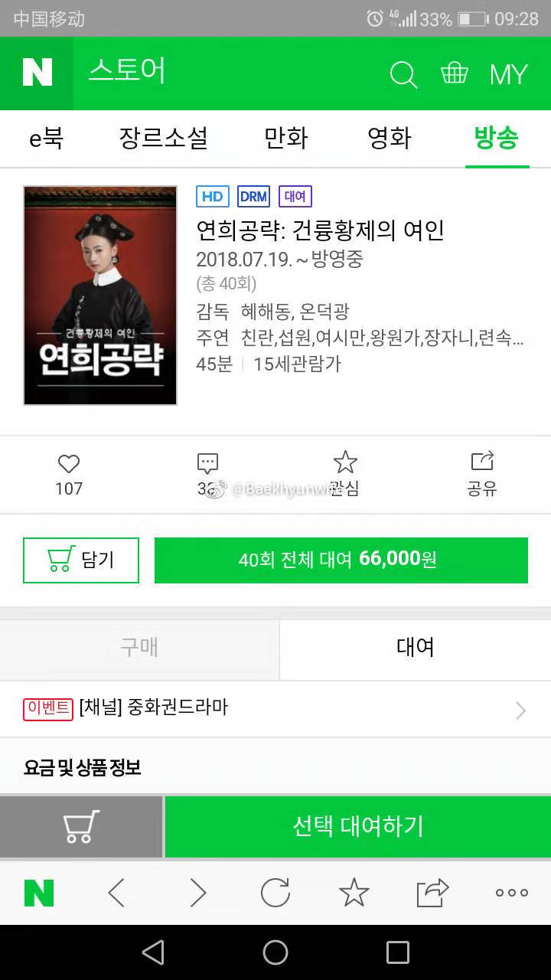Share the drama via 공유 icon
Viewport: 551px width, 980px height.
point(482,462)
